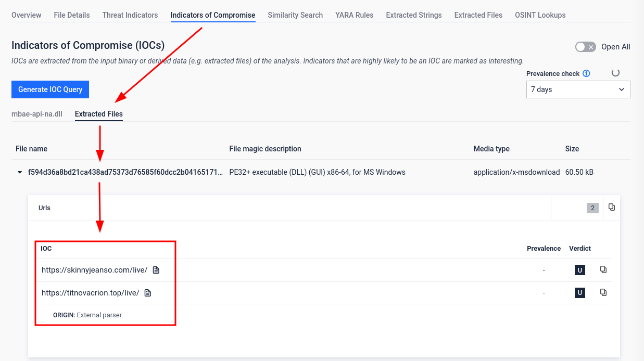Click the U verdict badge for skinnyjeanso.com
Viewport: 644px width, 361px height.
coord(579,270)
